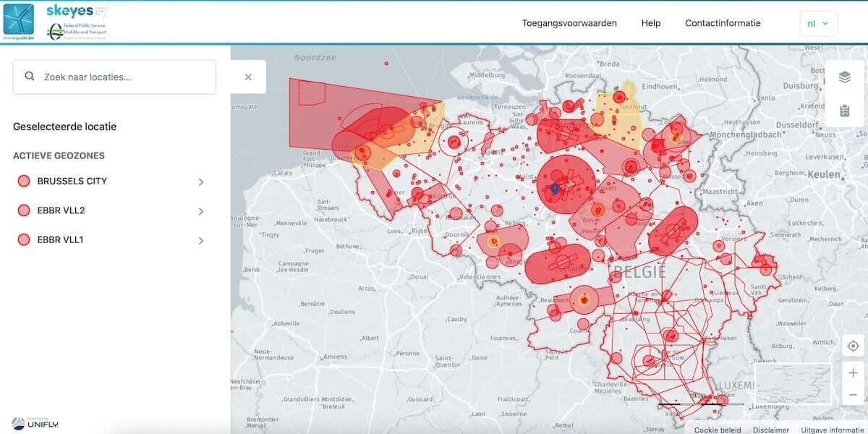Open the nl language dropdown
Image resolution: width=868 pixels, height=434 pixels.
click(x=818, y=23)
